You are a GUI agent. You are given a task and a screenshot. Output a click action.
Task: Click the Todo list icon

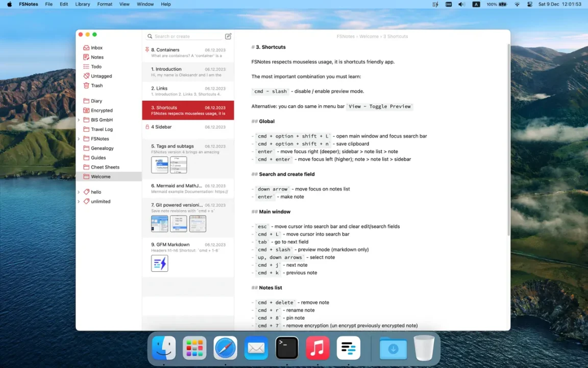pyautogui.click(x=86, y=66)
